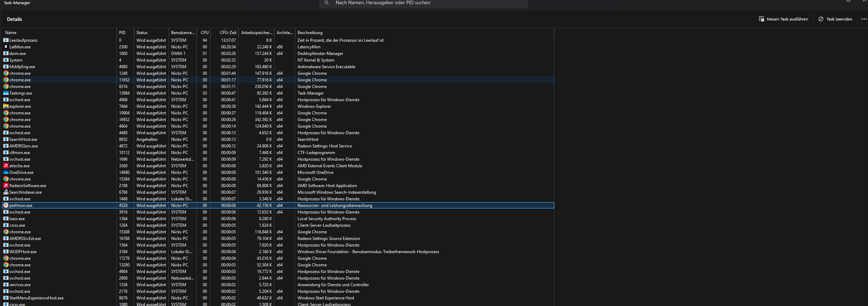Click Chrome icon for PID 15384

(x=6, y=179)
